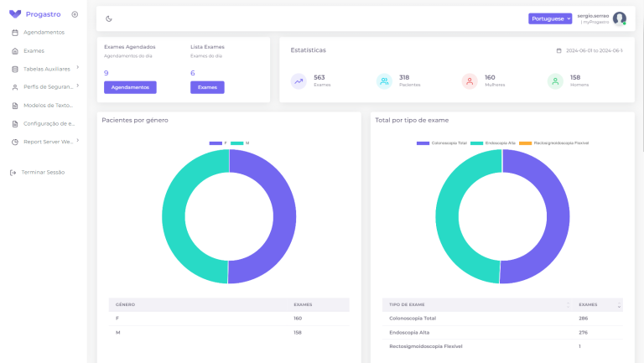Image resolution: width=644 pixels, height=363 pixels.
Task: Click the Mulheres red person icon
Action: tap(470, 81)
